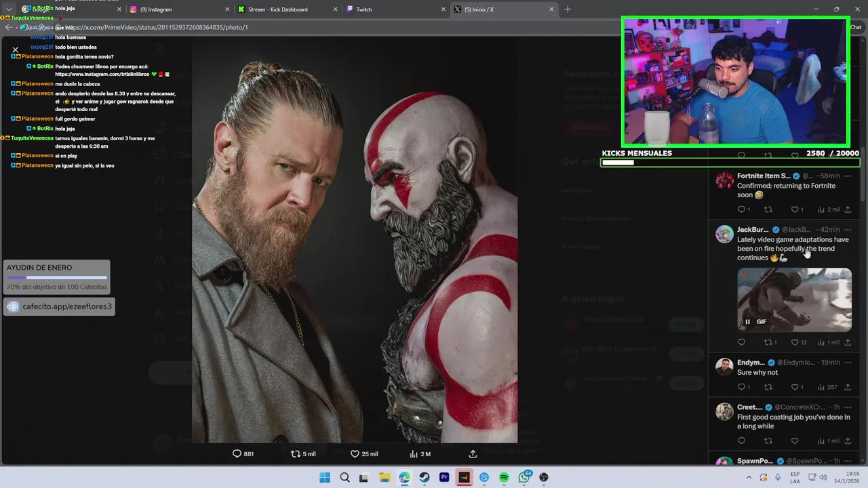Open Fortnite Item S... profile avatar
This screenshot has height=488, width=868.
click(724, 180)
